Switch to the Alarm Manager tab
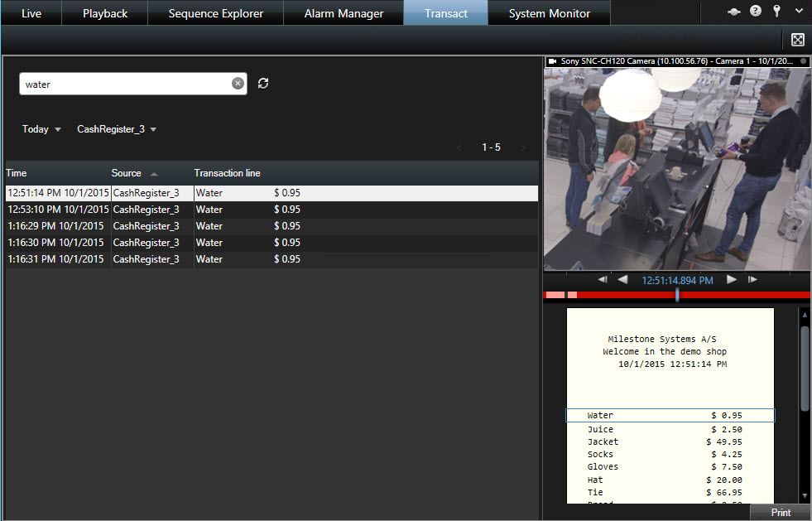Screen dimensions: 812x521 click(x=344, y=13)
